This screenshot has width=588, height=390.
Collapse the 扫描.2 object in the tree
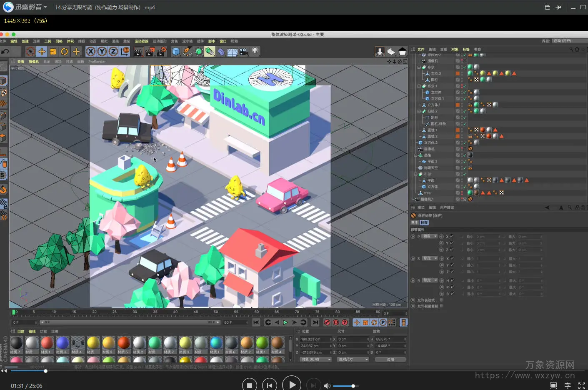click(x=419, y=111)
